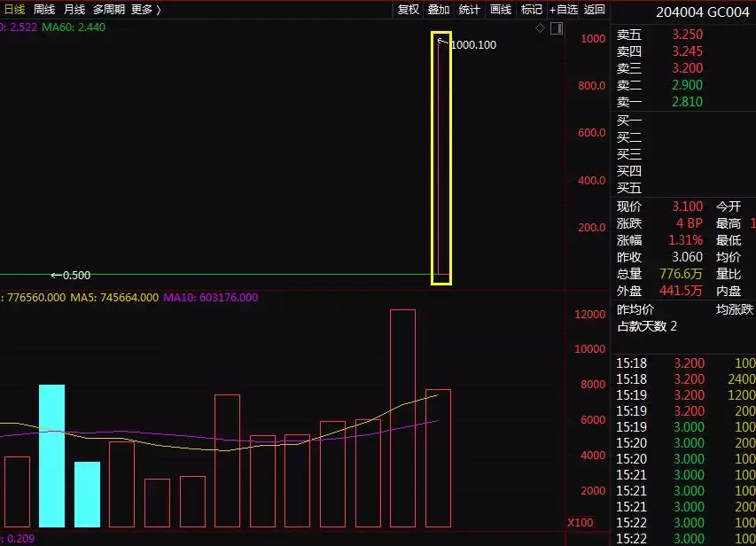Click the 卖三 label in order book
Screen dimensions: 756x546
click(629, 68)
